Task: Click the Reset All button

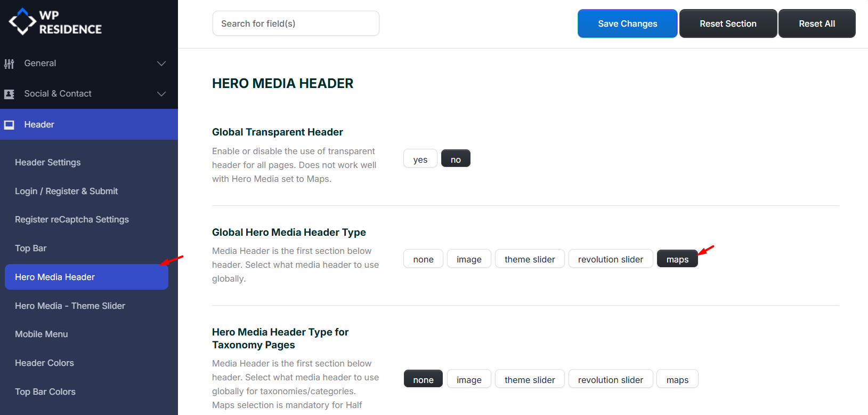Action: pyautogui.click(x=817, y=23)
